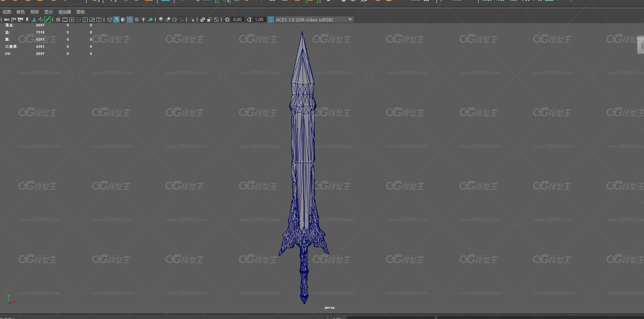
Task: Click the UV: label in HUD
Action: click(8, 54)
